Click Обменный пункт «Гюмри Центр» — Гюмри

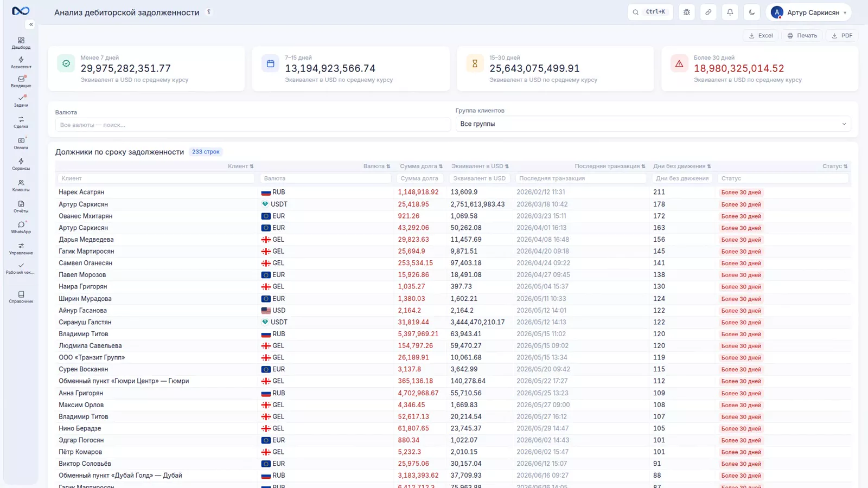pos(124,381)
